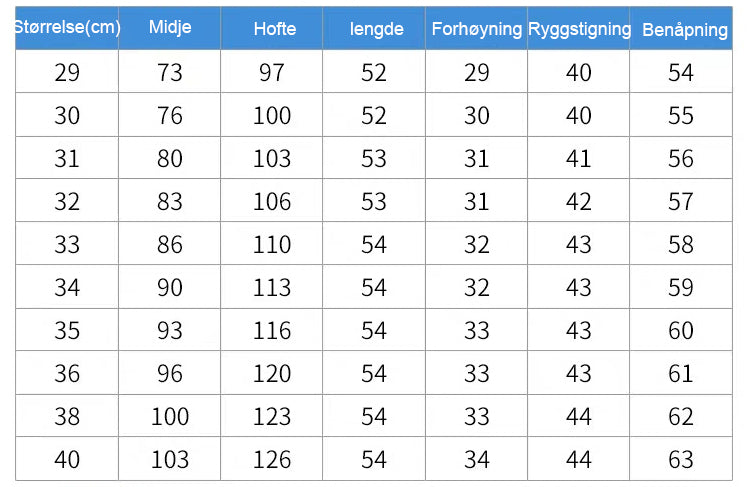Screen dimensions: 747x487
Task: Select the lengde column header
Action: point(376,29)
